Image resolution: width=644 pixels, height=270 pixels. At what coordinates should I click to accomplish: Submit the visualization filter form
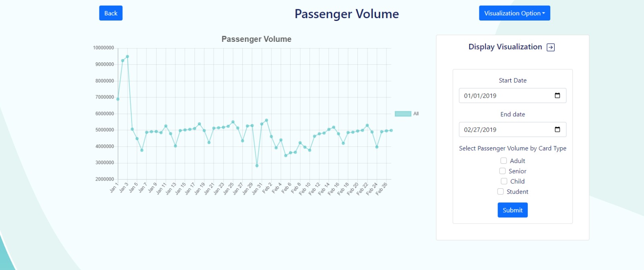(512, 210)
